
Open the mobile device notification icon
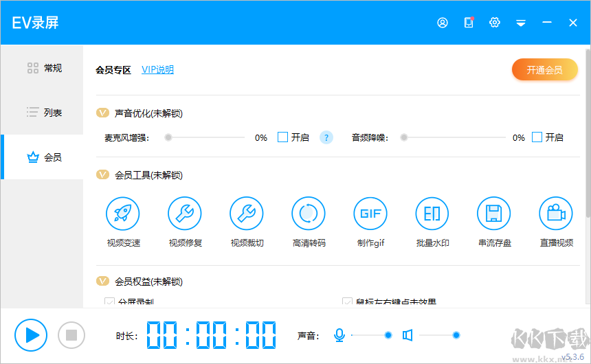pyautogui.click(x=469, y=23)
